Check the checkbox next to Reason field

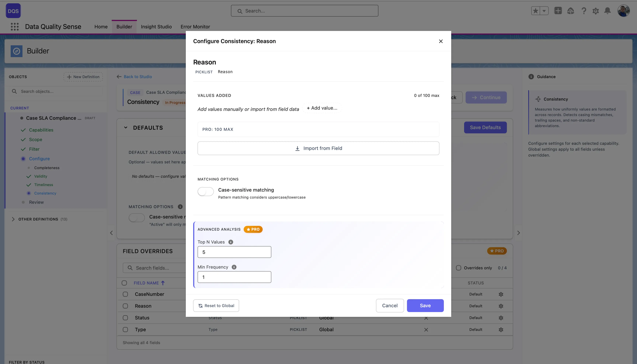pyautogui.click(x=125, y=306)
